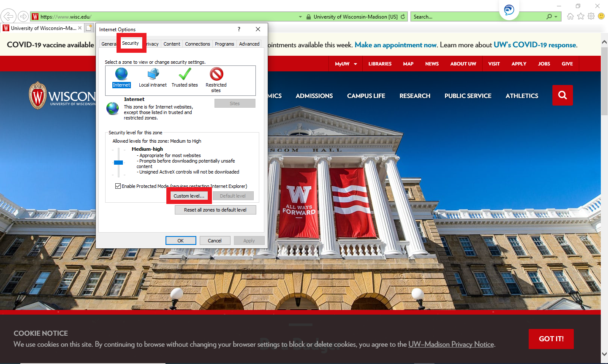Open Favorites star icon
The width and height of the screenshot is (608, 364).
(x=581, y=16)
